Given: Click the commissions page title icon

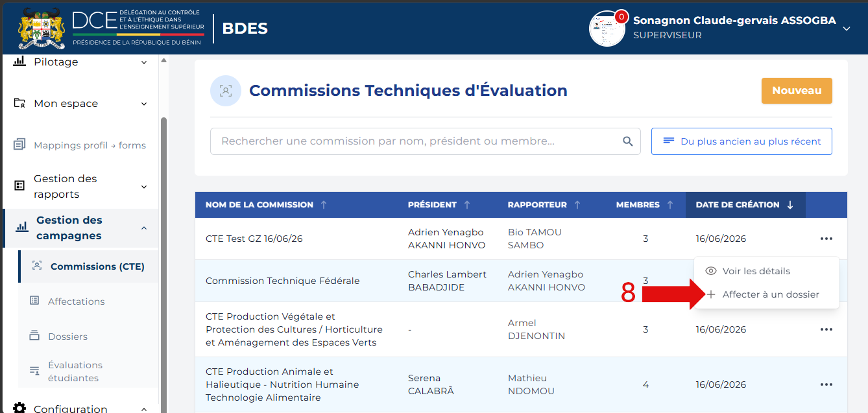Looking at the screenshot, I should [x=226, y=91].
